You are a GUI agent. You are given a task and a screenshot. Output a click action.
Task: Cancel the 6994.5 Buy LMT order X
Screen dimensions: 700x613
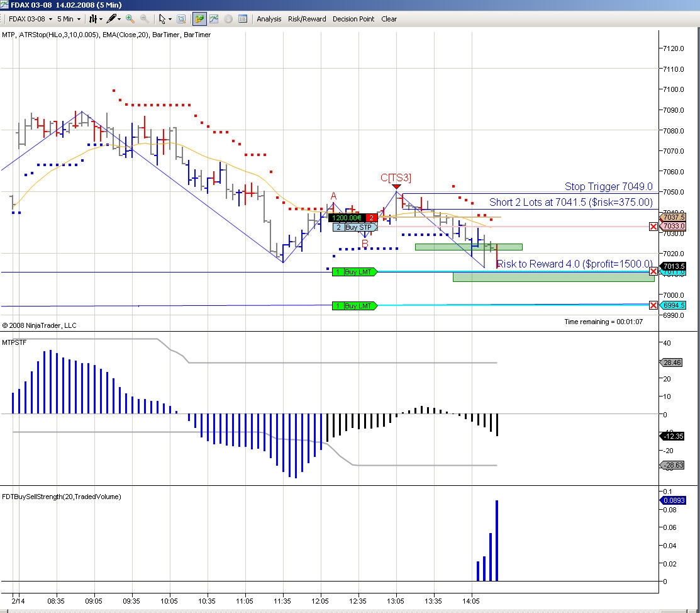653,305
